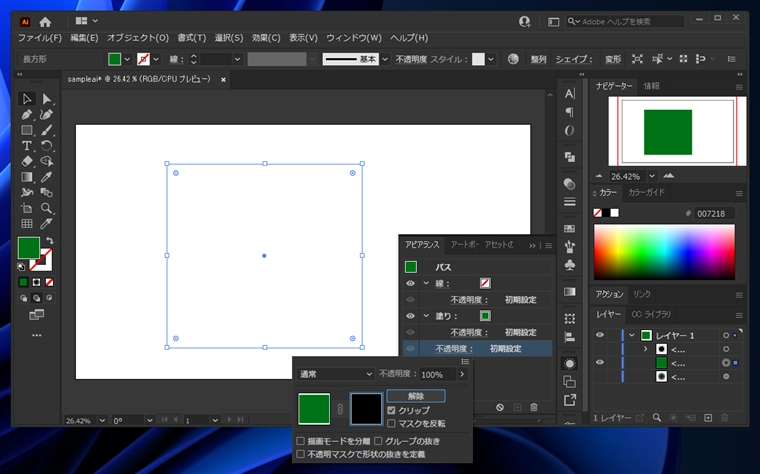Hide レイヤー 1 with eye icon

(600, 335)
